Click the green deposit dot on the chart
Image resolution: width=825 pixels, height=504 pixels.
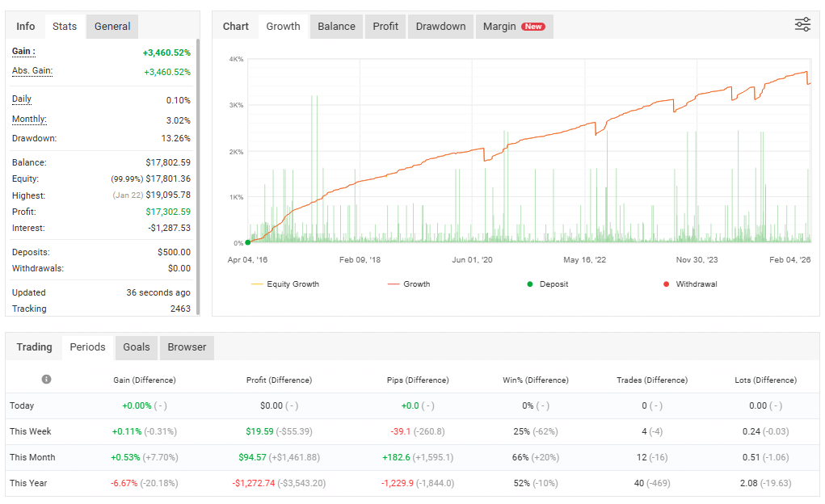(x=248, y=241)
